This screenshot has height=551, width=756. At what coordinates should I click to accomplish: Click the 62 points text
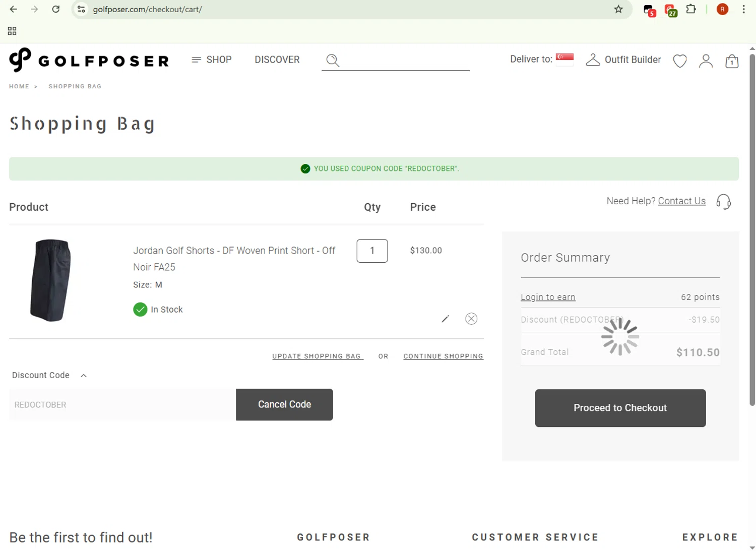click(700, 297)
